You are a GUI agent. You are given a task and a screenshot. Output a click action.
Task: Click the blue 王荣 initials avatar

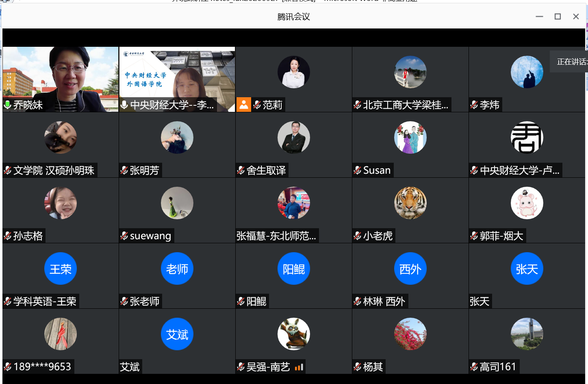(61, 268)
